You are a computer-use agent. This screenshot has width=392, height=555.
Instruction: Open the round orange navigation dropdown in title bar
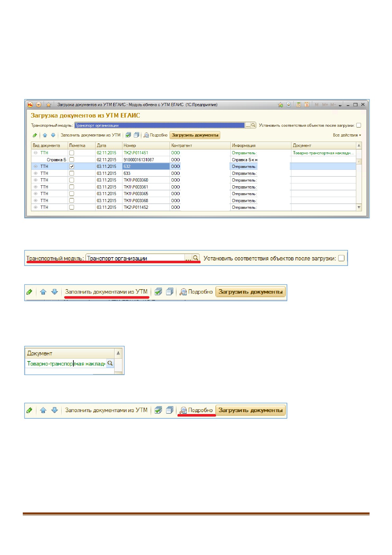coord(39,105)
